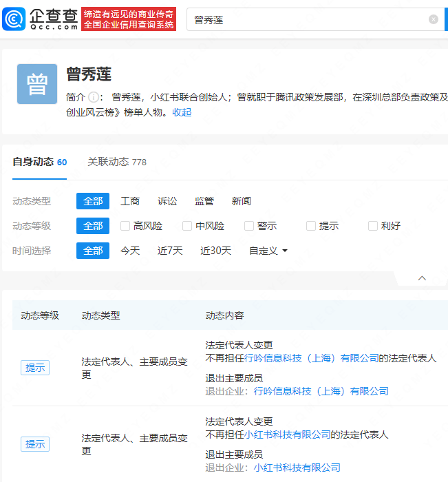The image size is (448, 482).
Task: Click the 收起 link in the bio
Action: 182,112
